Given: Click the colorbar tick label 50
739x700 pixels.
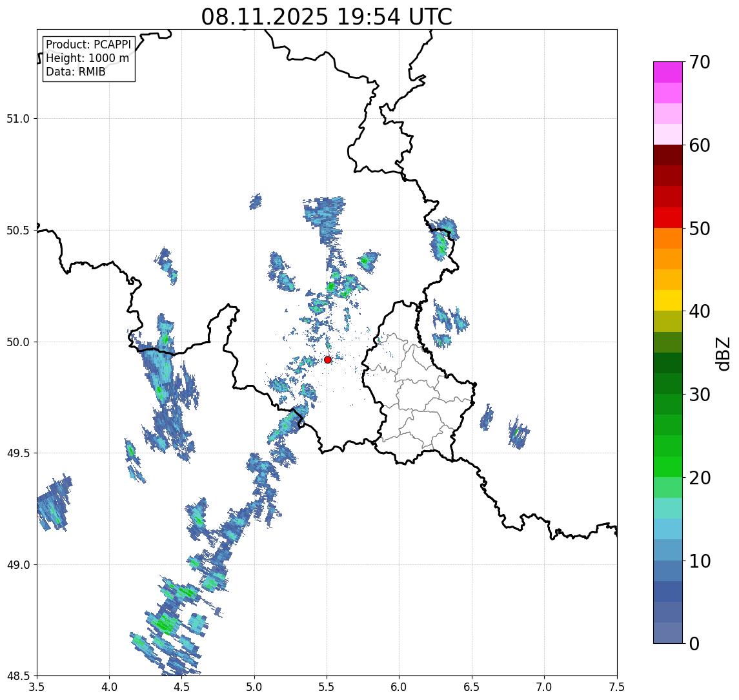Looking at the screenshot, I should click(x=700, y=229).
